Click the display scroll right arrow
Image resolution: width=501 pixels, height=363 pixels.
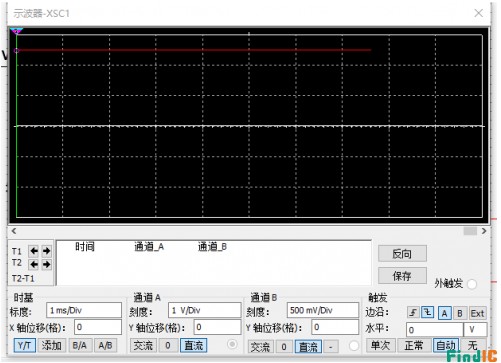[484, 231]
